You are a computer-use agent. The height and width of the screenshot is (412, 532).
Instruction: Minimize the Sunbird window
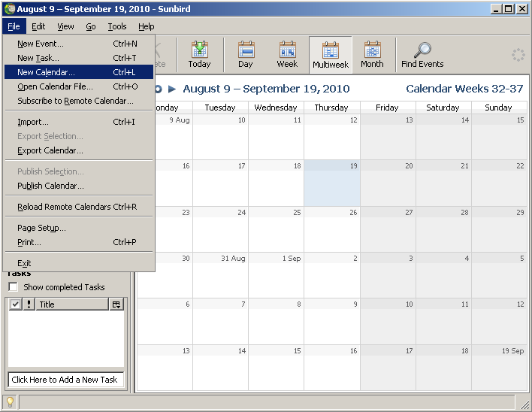click(x=497, y=9)
